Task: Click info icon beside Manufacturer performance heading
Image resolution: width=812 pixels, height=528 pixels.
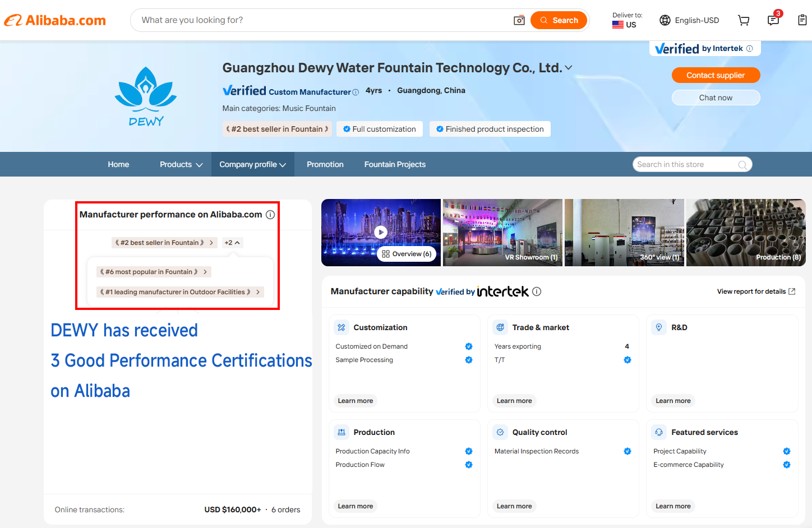Action: [x=270, y=215]
